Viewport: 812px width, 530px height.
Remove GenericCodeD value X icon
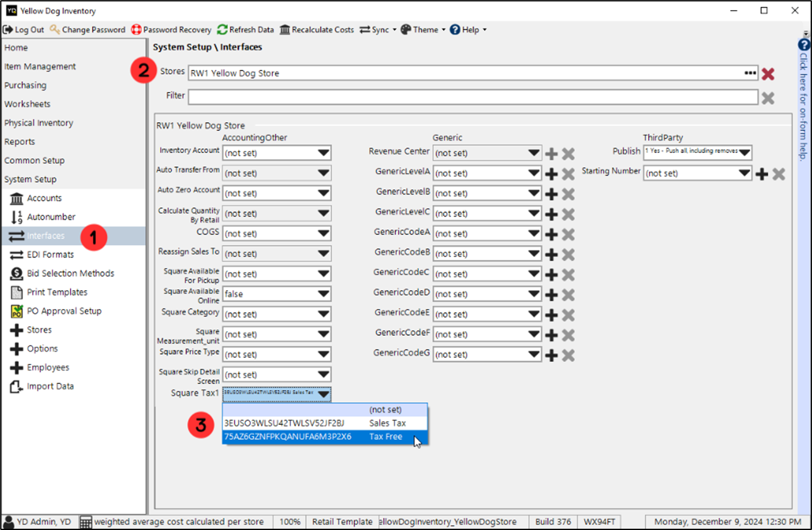click(568, 295)
